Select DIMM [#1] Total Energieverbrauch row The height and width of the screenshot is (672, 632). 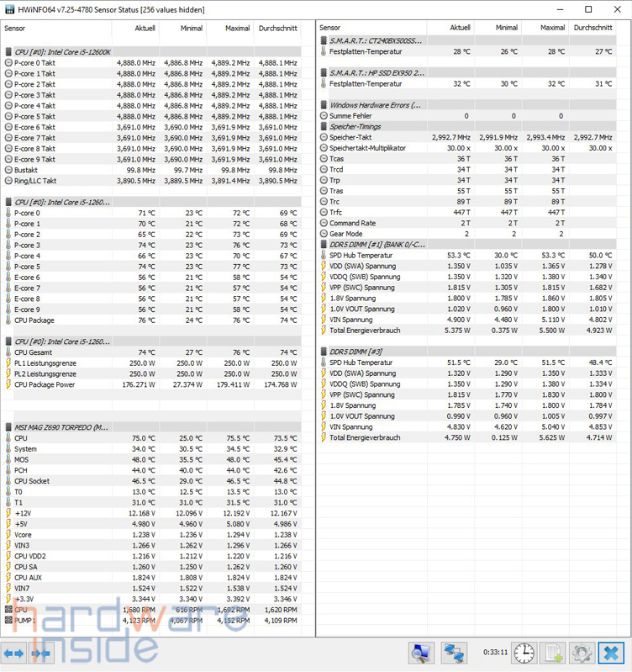point(466,330)
